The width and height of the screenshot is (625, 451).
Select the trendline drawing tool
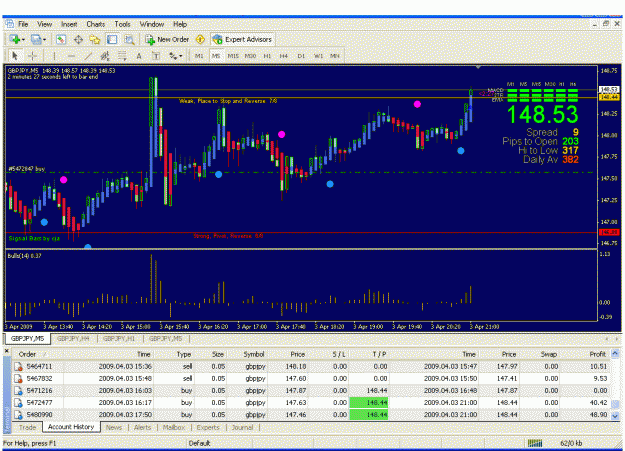point(88,56)
